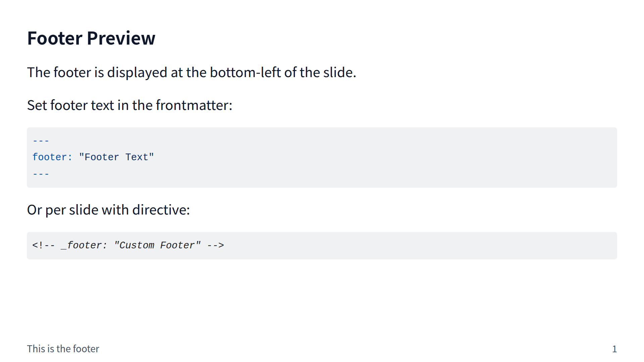Click the slide page number "1"

click(614, 349)
